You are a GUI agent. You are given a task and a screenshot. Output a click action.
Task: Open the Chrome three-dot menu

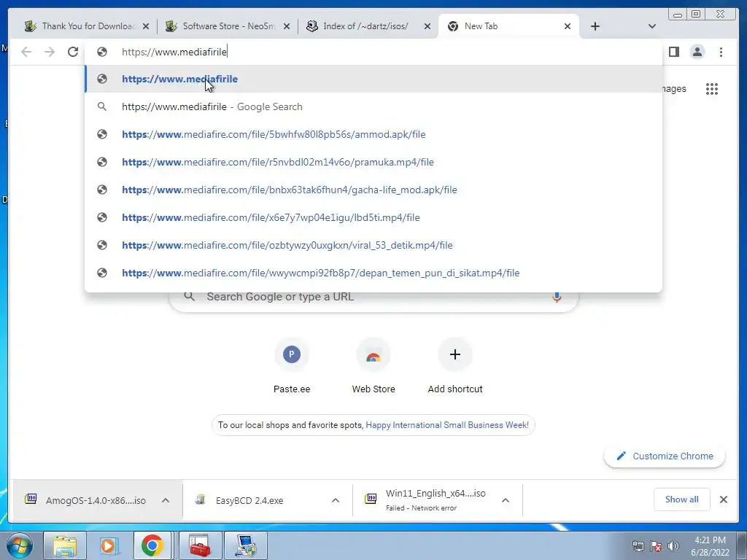coord(721,52)
